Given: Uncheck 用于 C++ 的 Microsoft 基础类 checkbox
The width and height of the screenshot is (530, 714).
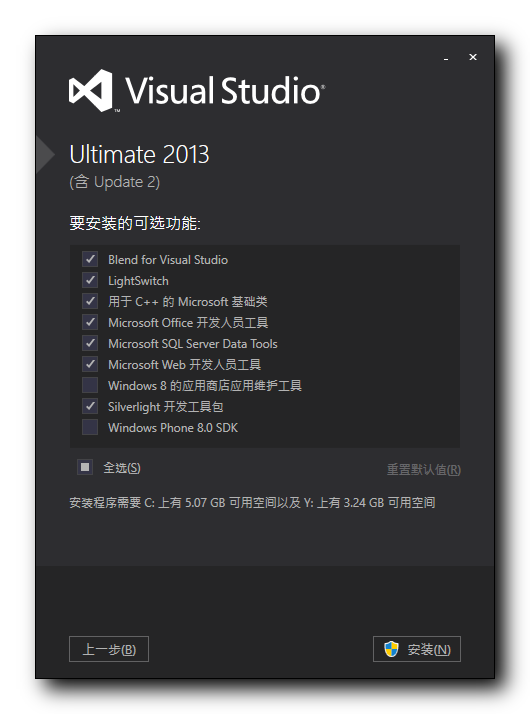Looking at the screenshot, I should tap(90, 301).
